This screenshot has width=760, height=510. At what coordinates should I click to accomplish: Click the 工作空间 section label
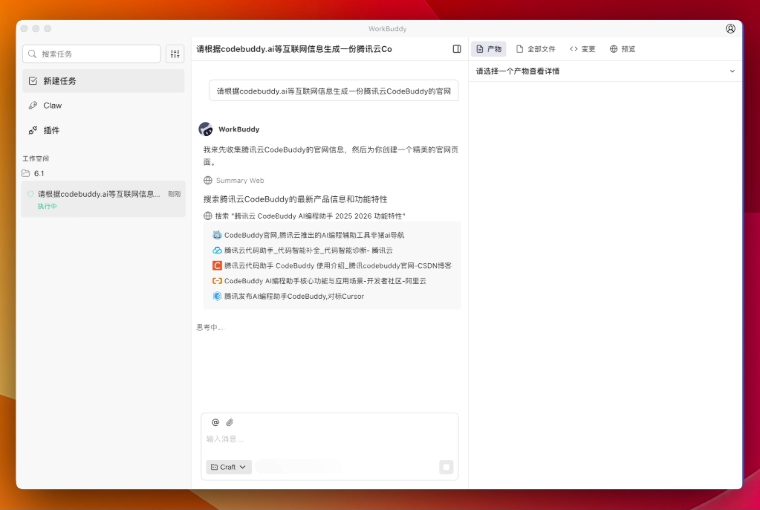[x=36, y=159]
